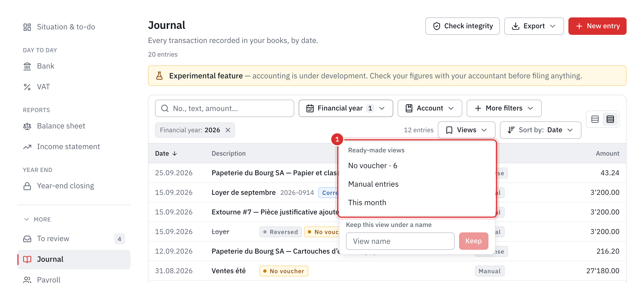The width and height of the screenshot is (644, 283).
Task: Click the Balance sheet scales icon
Action: 27,126
